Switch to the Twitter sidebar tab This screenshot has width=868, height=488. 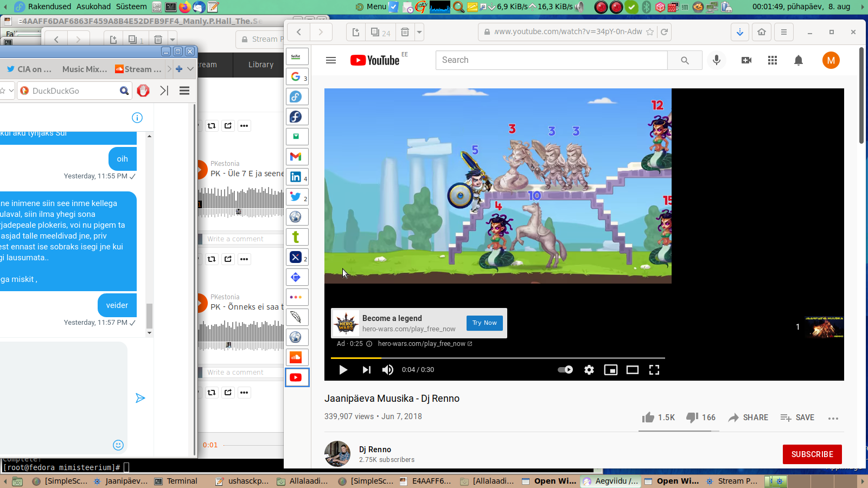(297, 197)
